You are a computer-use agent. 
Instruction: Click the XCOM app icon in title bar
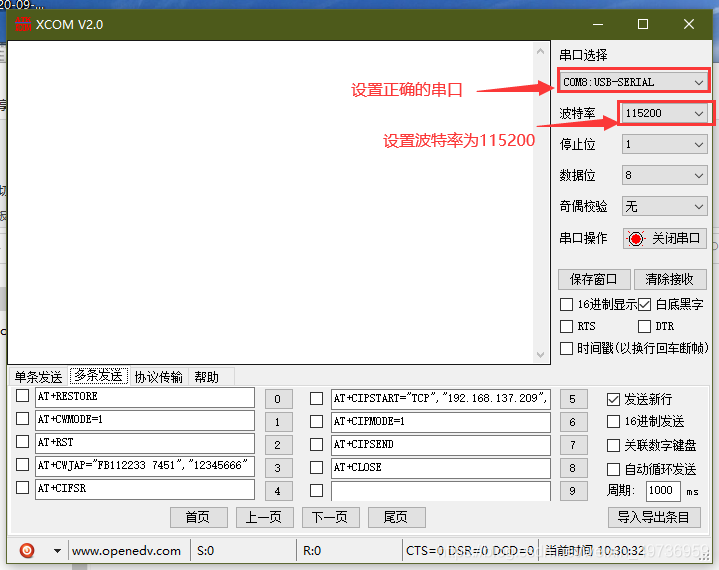(23, 24)
